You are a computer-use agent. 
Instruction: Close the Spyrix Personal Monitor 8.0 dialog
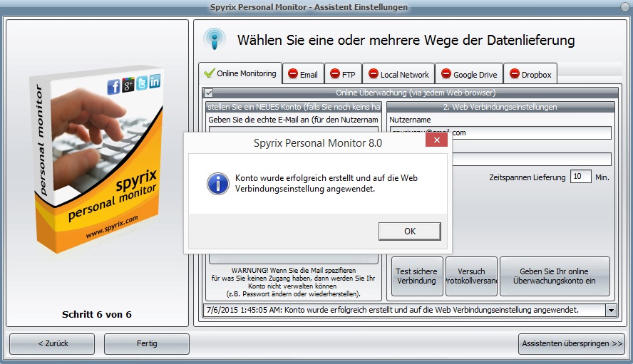(436, 140)
